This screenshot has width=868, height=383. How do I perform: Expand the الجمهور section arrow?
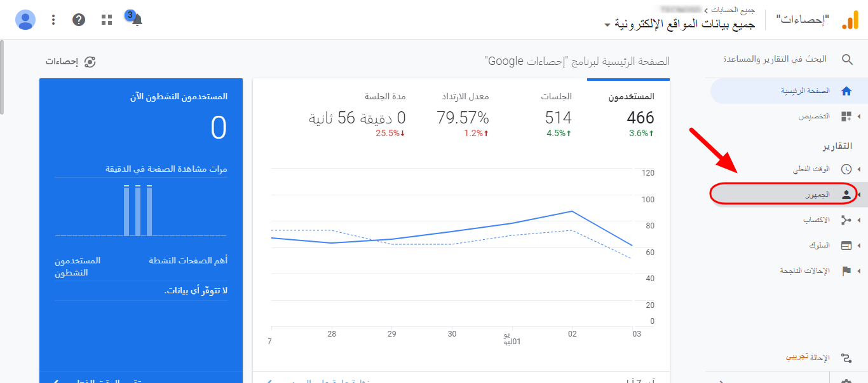[859, 195]
